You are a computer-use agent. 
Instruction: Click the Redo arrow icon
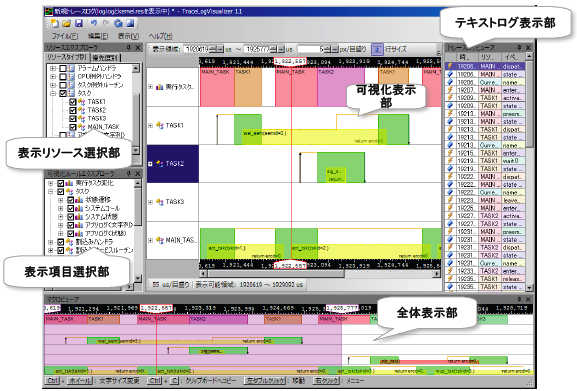pyautogui.click(x=106, y=24)
